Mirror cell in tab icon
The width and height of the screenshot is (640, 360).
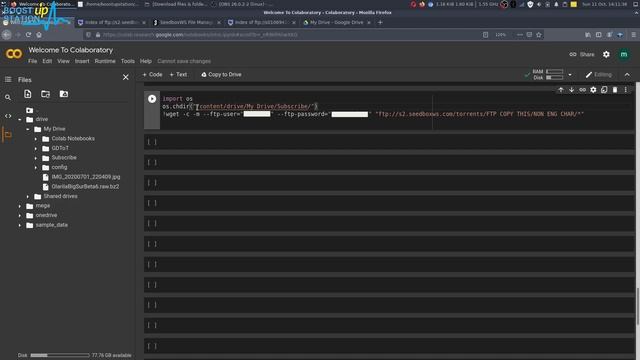click(604, 89)
